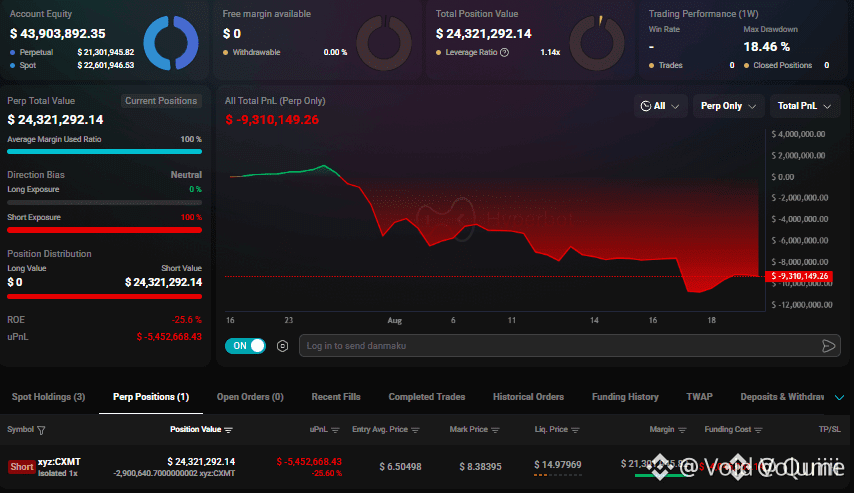Sort by Position Value column icon
854x493 pixels.
[x=228, y=430]
